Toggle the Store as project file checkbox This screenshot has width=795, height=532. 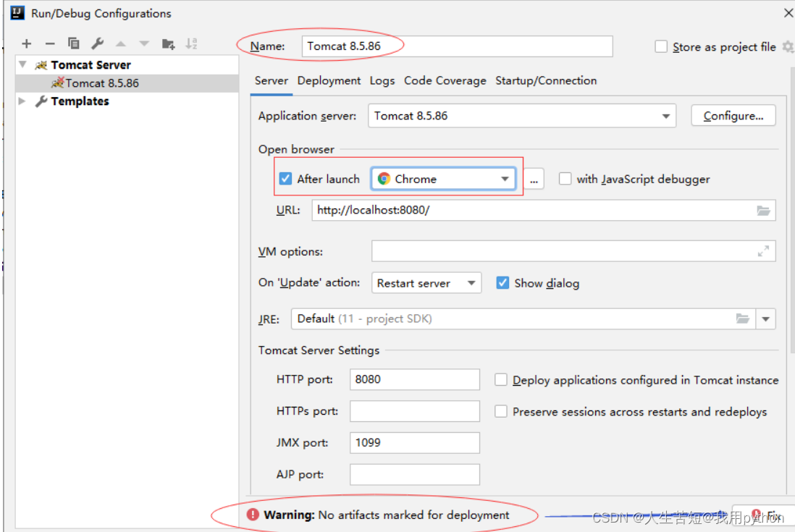pyautogui.click(x=661, y=46)
